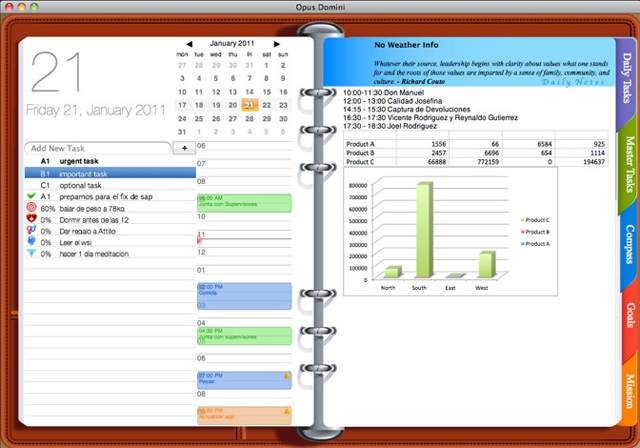The width and height of the screenshot is (640, 448).
Task: Click the alarm bell on Actualizar app event
Action: (x=287, y=410)
